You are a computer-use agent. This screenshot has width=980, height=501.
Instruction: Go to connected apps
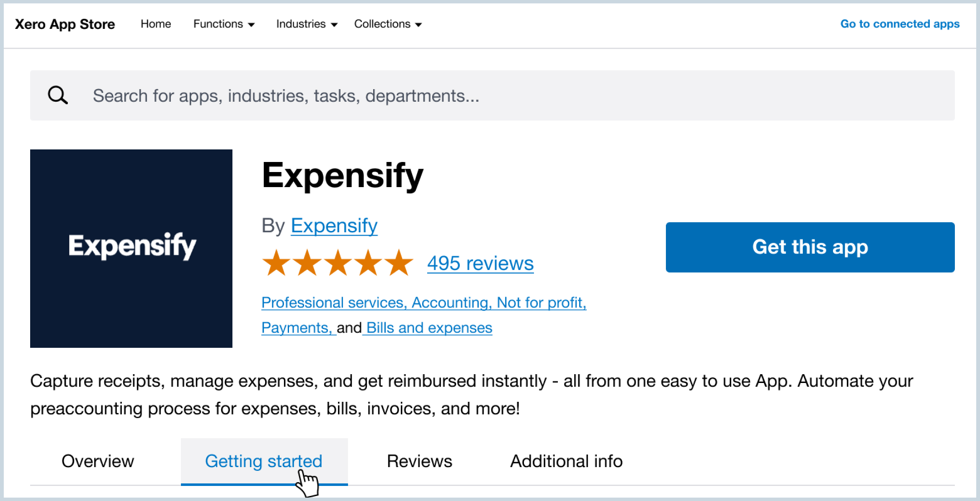(900, 24)
